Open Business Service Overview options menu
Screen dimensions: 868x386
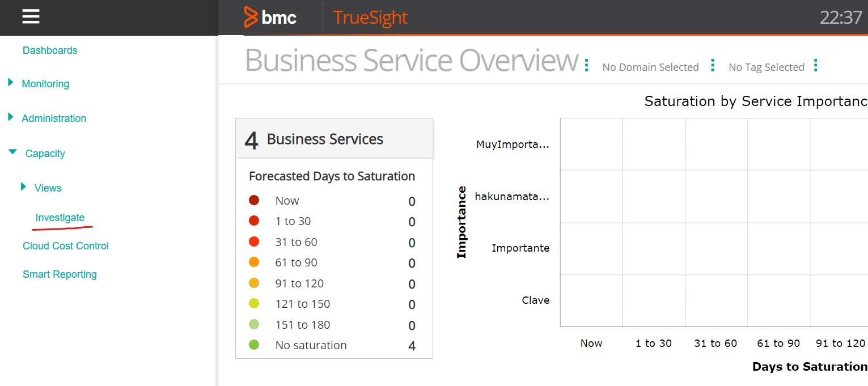click(x=587, y=65)
